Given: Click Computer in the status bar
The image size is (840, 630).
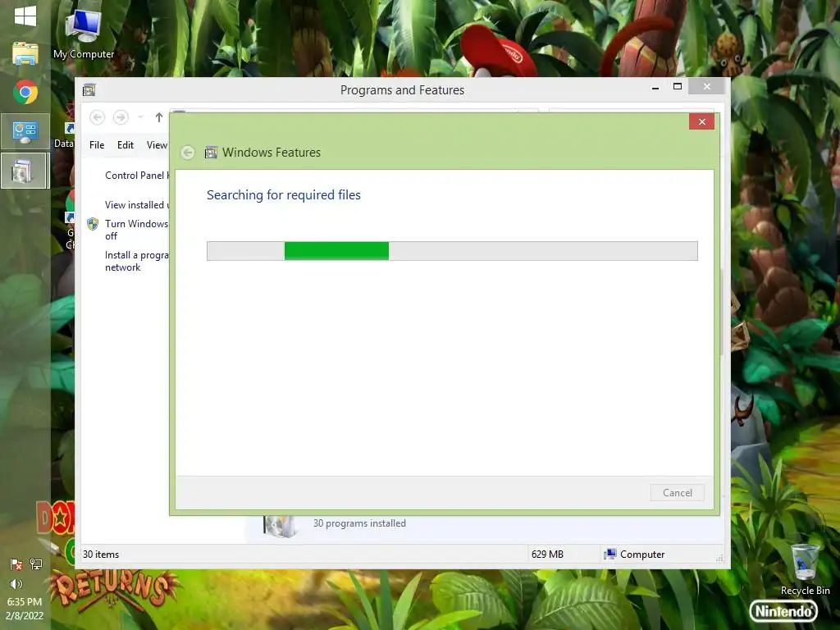Looking at the screenshot, I should click(634, 555).
